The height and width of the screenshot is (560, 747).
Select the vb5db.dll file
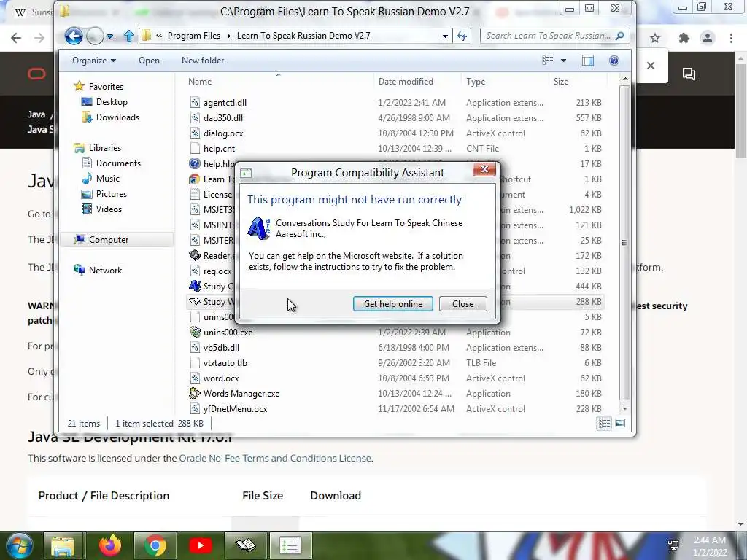coord(221,348)
